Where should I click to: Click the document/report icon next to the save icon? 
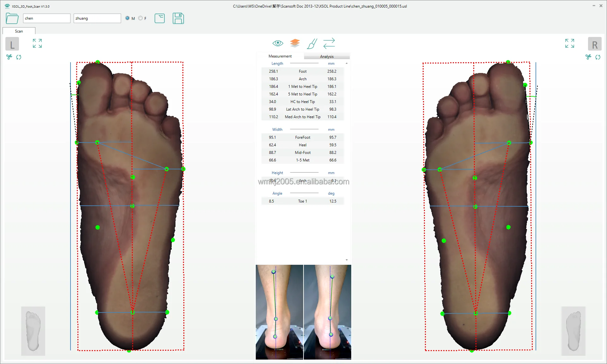click(160, 18)
